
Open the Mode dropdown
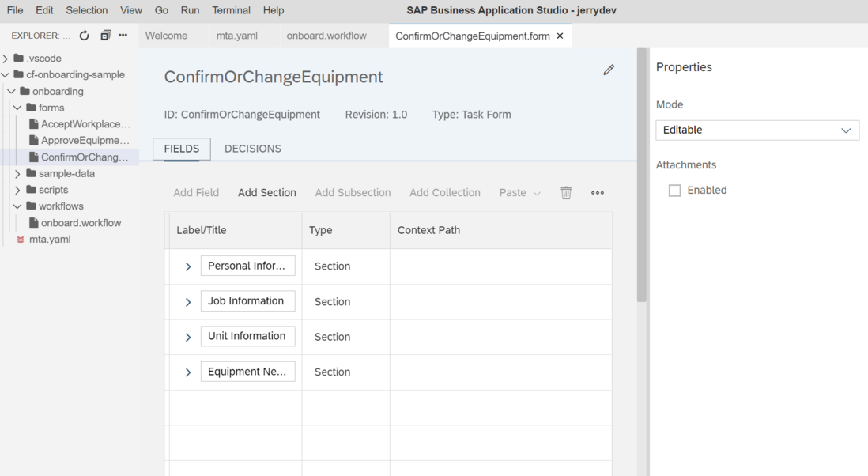[757, 130]
